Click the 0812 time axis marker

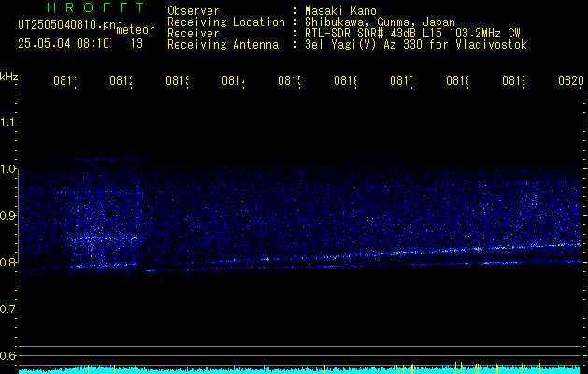(x=122, y=81)
